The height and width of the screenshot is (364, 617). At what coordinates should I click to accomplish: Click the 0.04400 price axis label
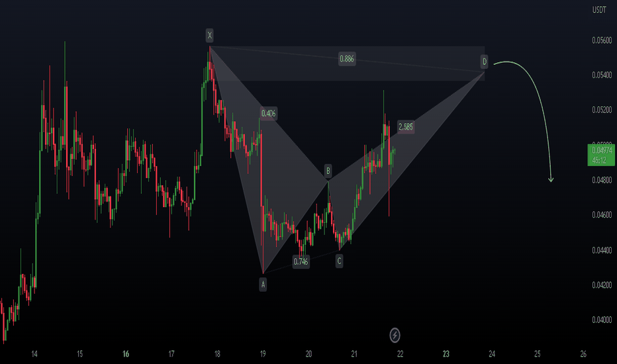click(x=602, y=250)
